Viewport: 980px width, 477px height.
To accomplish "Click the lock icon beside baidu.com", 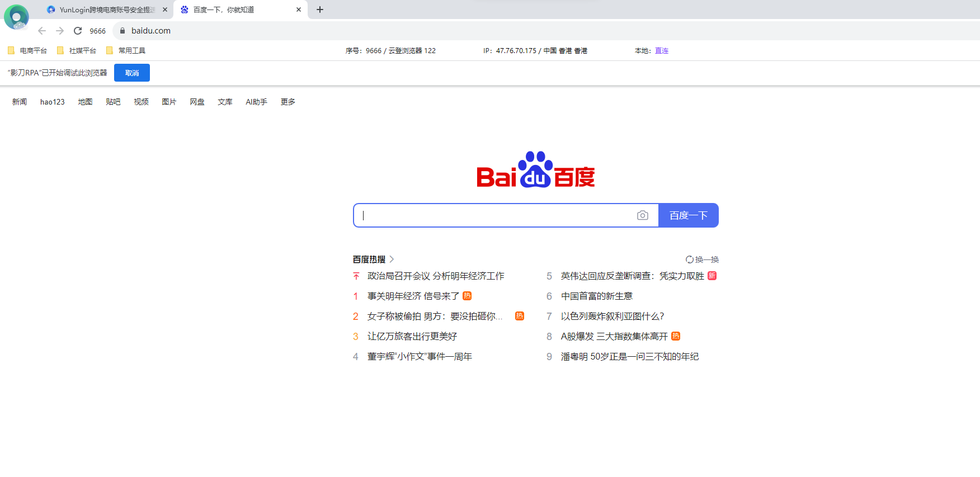I will click(123, 31).
